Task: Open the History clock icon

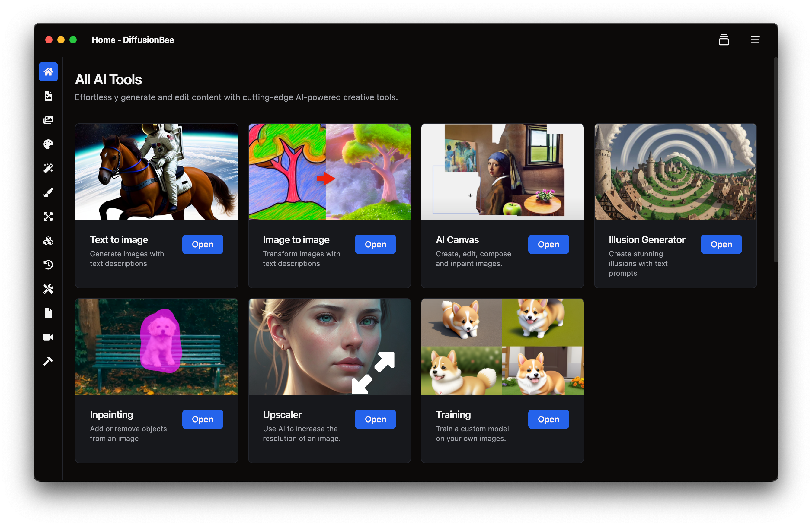Action: click(x=48, y=265)
